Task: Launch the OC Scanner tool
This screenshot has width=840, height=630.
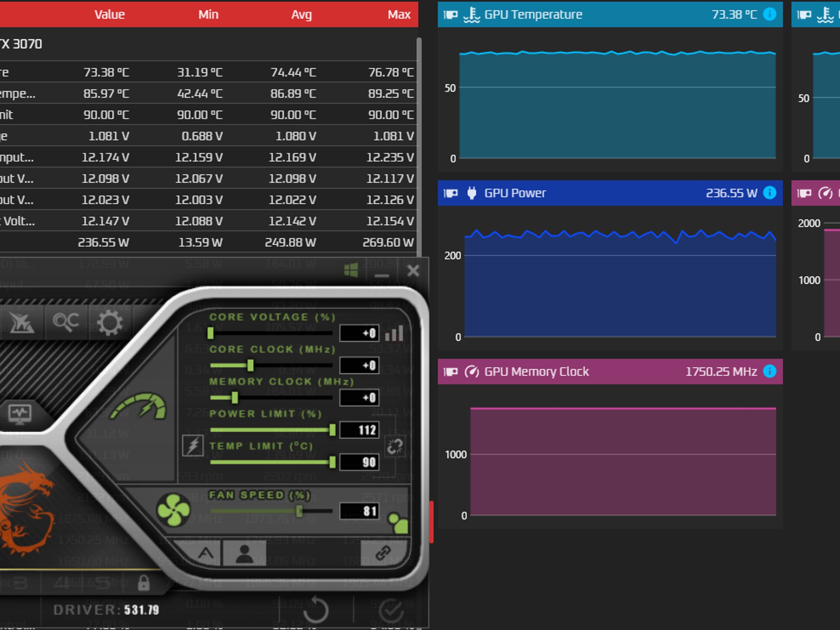Action: tap(66, 322)
